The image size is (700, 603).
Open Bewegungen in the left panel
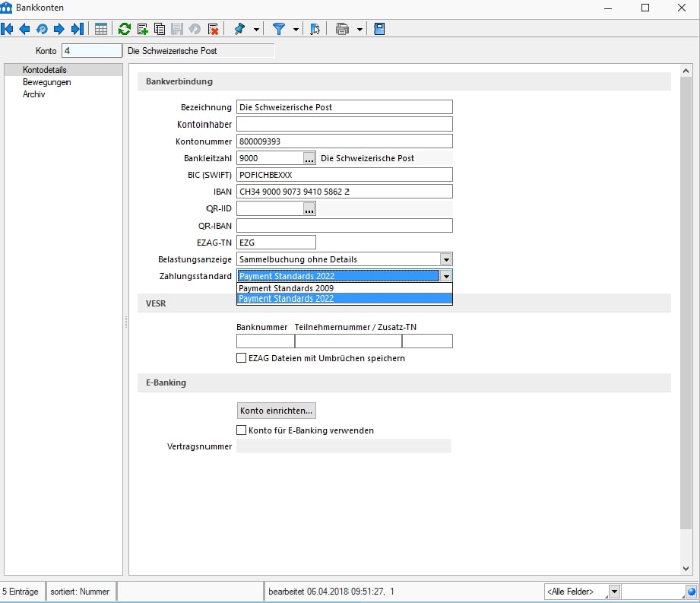[47, 82]
